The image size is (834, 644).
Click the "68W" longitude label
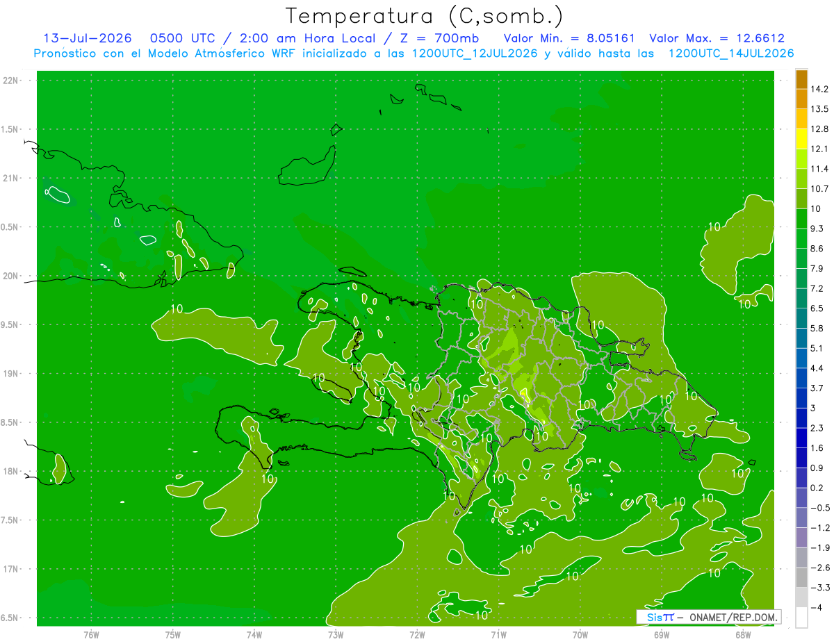coord(743,634)
